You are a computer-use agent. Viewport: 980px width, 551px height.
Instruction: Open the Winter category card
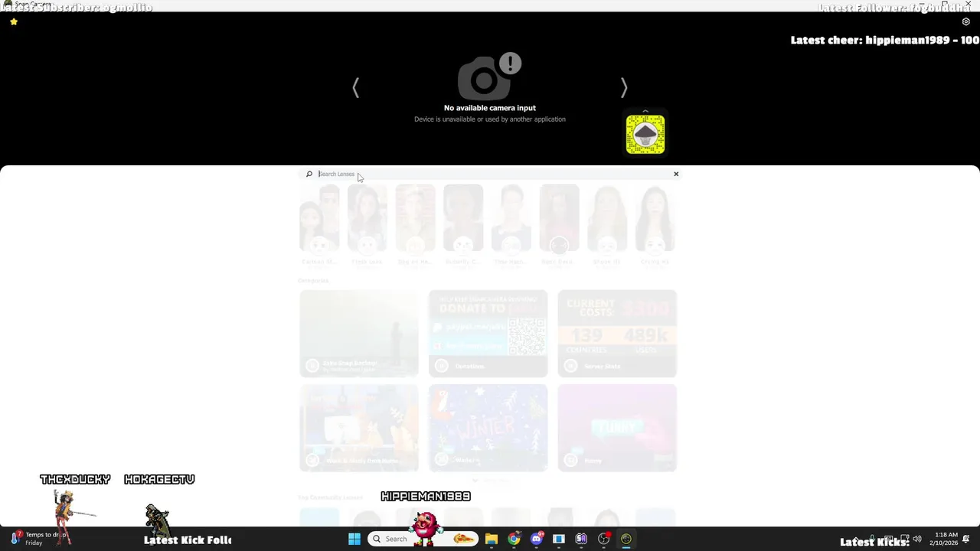pyautogui.click(x=488, y=428)
